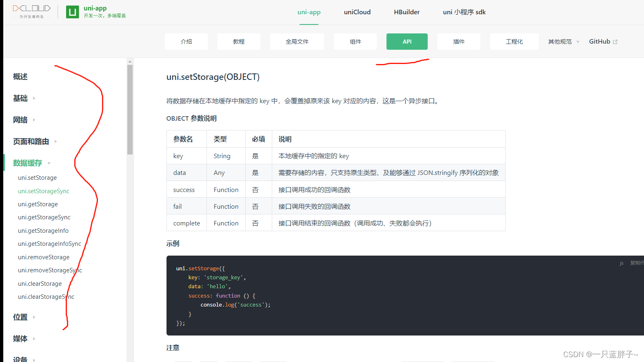Select 媒体 in the sidebar
The width and height of the screenshot is (644, 362).
pos(20,339)
